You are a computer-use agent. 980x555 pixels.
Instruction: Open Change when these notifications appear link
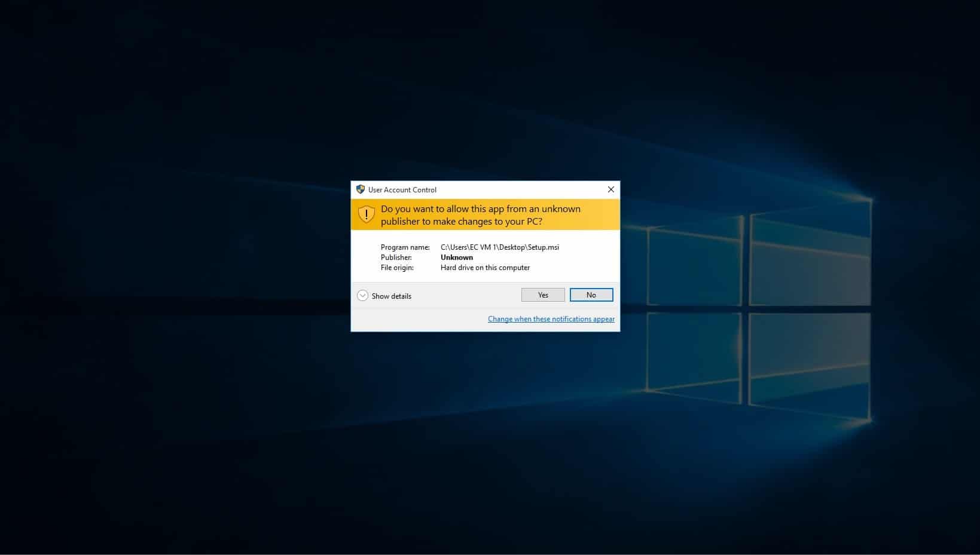click(x=551, y=319)
